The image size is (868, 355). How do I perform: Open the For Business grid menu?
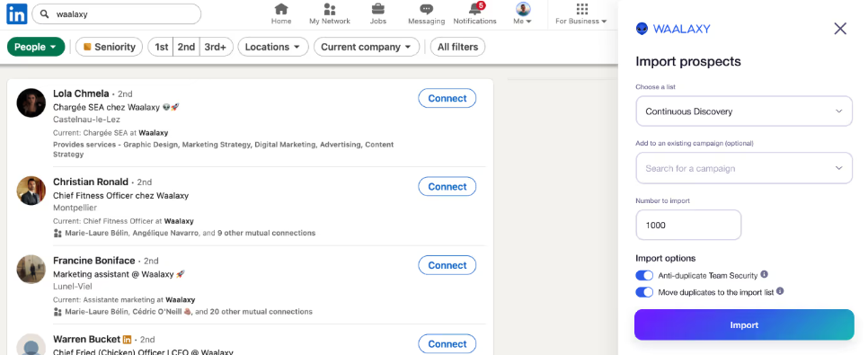pos(581,13)
